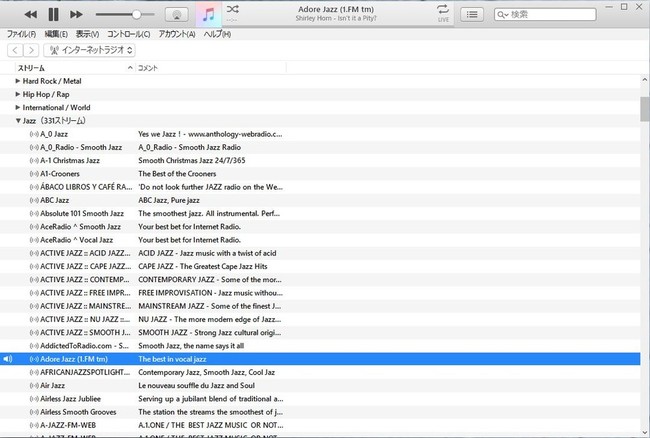Click the search field
Image resolution: width=650 pixels, height=438 pixels.
[545, 15]
